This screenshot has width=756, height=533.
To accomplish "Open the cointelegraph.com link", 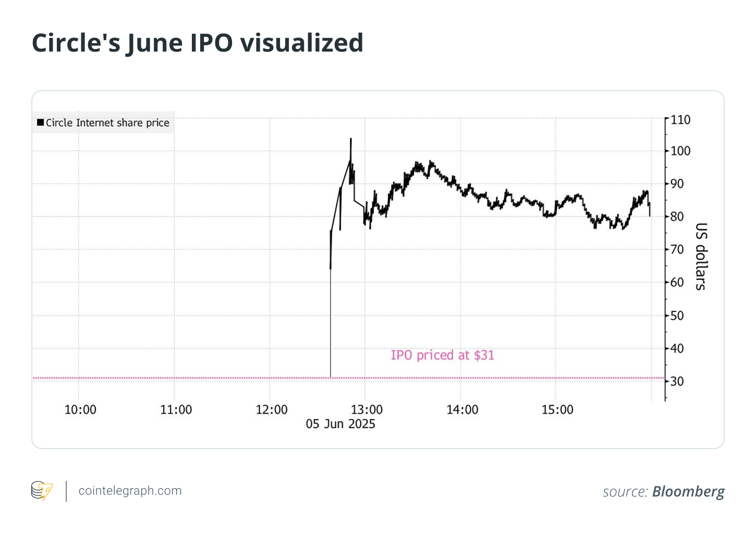I will pos(130,491).
